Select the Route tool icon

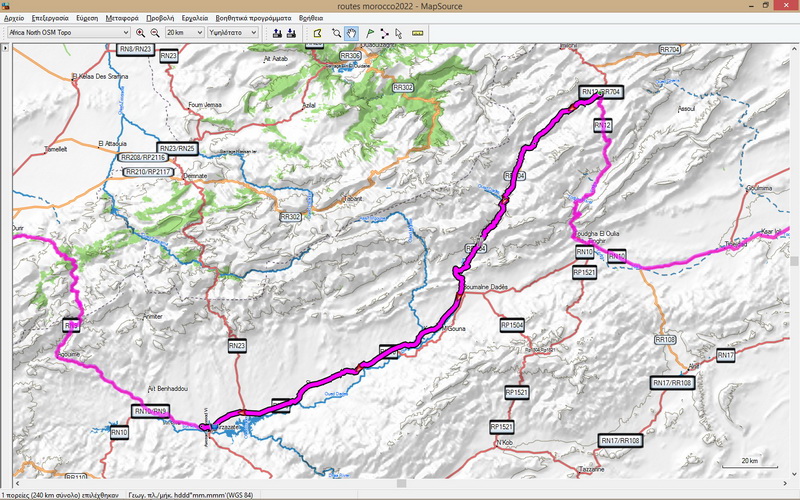(384, 33)
